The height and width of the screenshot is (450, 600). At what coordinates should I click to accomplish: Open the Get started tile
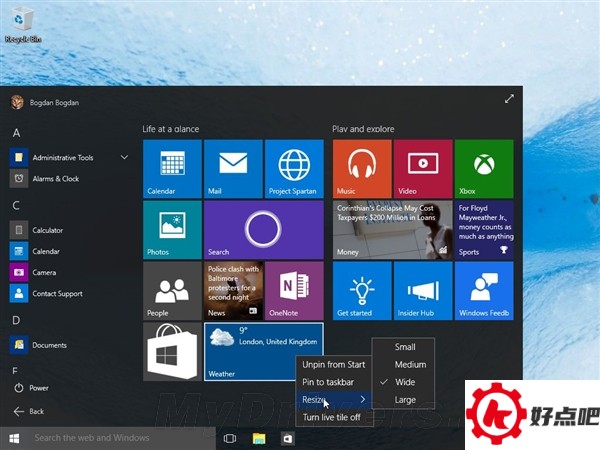point(362,291)
